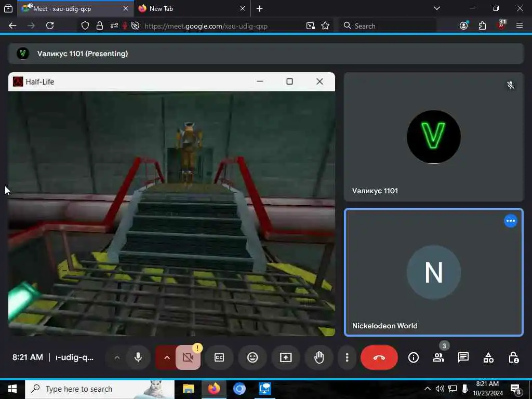Open the site permissions icon
The image size is (532, 399).
(x=114, y=26)
